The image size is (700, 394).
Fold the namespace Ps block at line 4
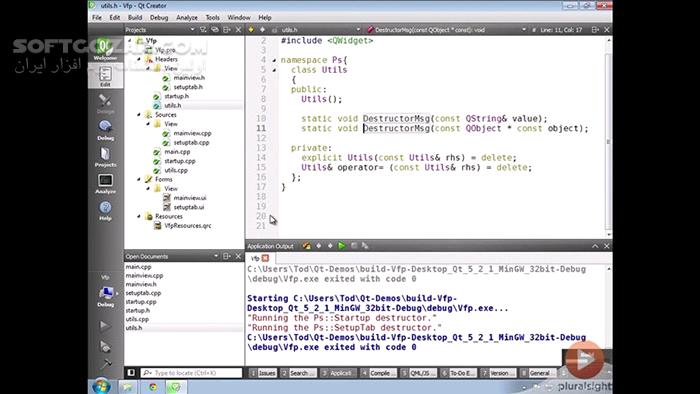pyautogui.click(x=274, y=60)
